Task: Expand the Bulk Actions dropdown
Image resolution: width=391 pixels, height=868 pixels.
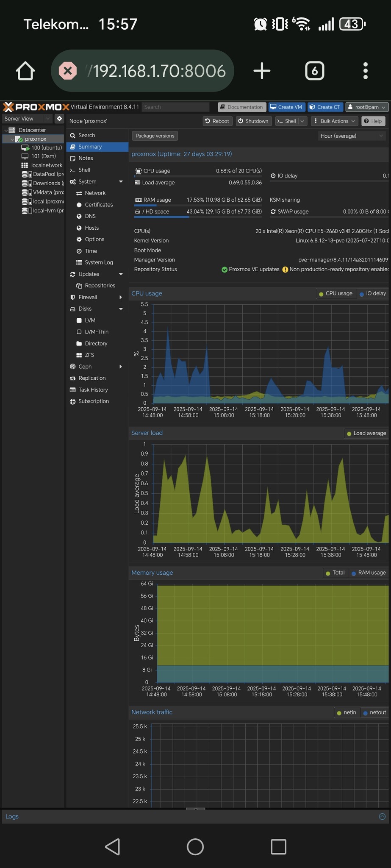Action: (x=334, y=121)
